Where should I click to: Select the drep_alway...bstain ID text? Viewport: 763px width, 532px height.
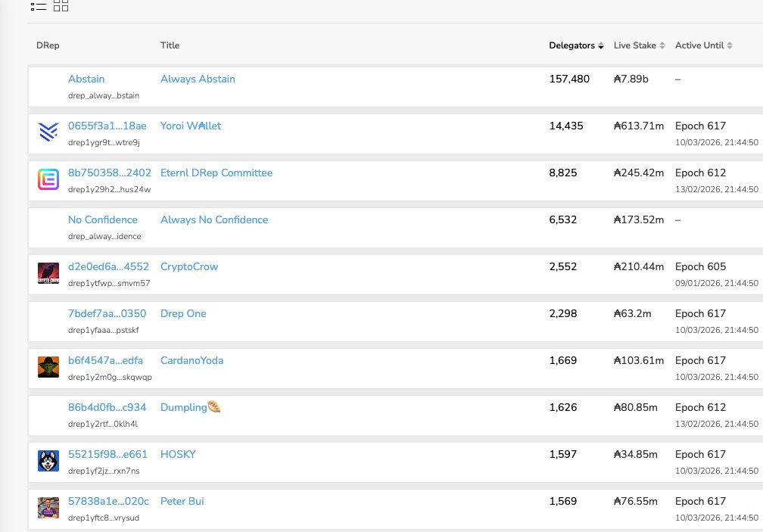tap(104, 96)
